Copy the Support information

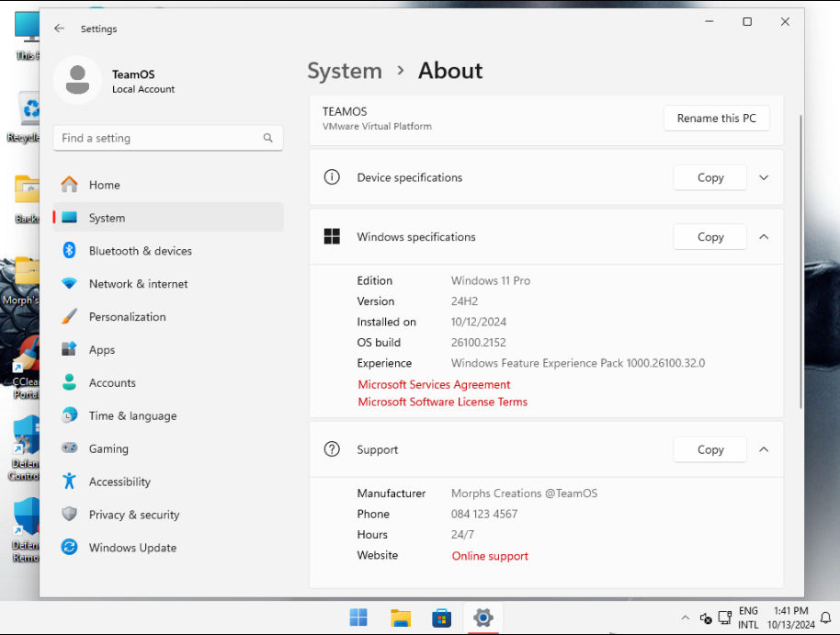[x=709, y=449]
